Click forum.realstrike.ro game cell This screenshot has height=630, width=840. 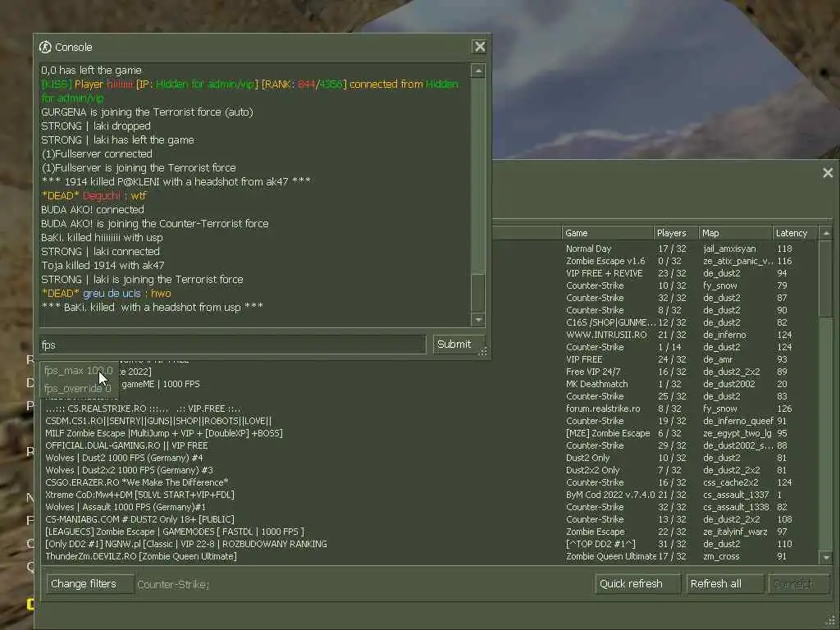pyautogui.click(x=603, y=409)
